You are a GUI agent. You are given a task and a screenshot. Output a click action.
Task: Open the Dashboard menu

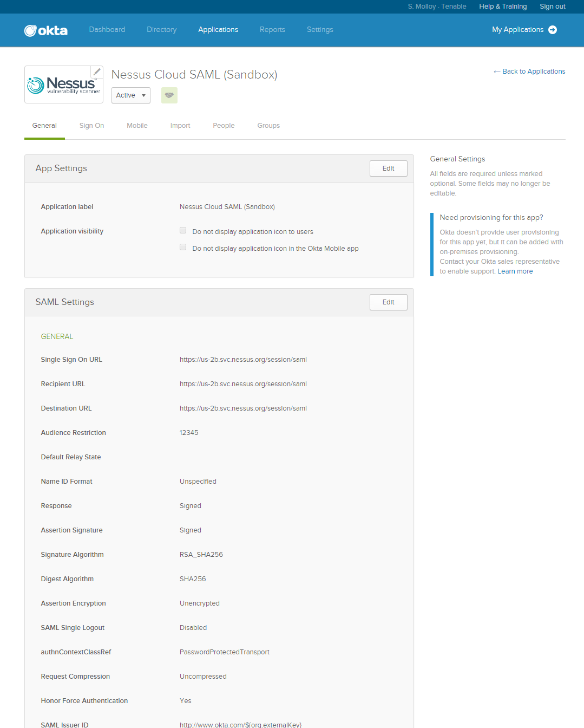click(x=107, y=30)
